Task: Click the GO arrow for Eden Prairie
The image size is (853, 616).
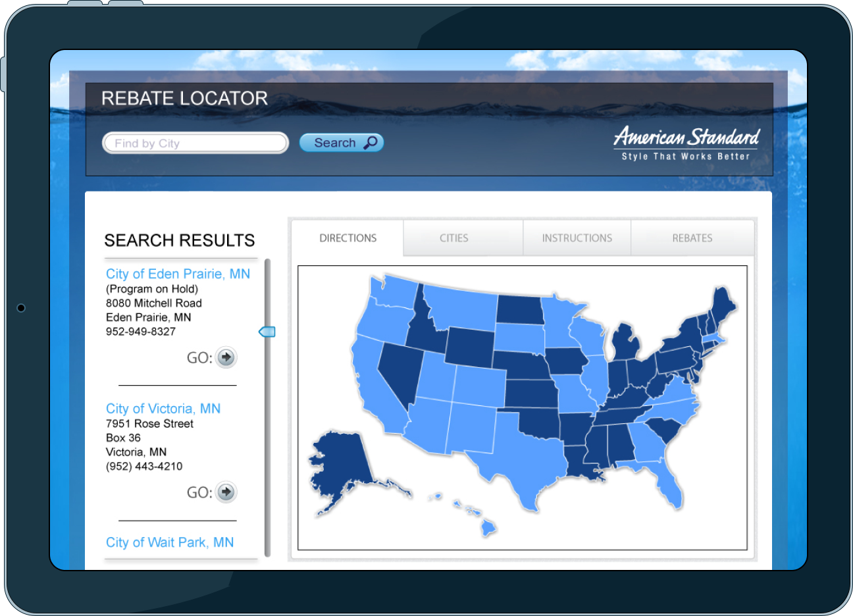Action: [226, 357]
